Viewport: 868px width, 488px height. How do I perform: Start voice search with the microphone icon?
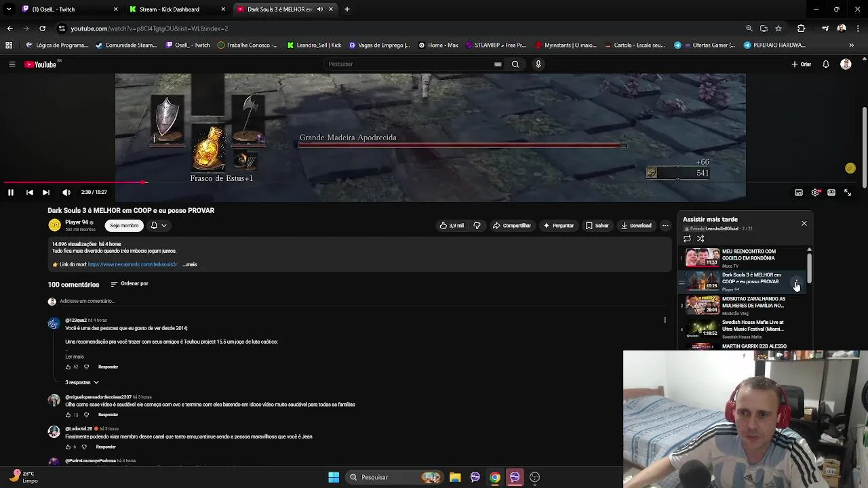pos(538,64)
